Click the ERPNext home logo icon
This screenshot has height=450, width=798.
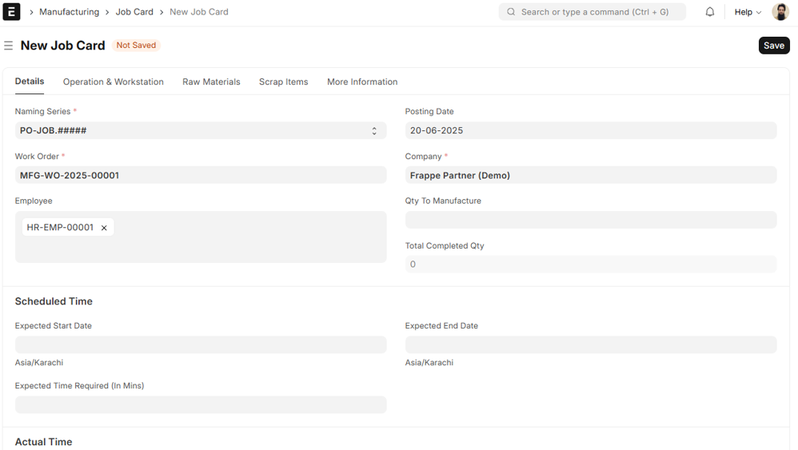13,12
